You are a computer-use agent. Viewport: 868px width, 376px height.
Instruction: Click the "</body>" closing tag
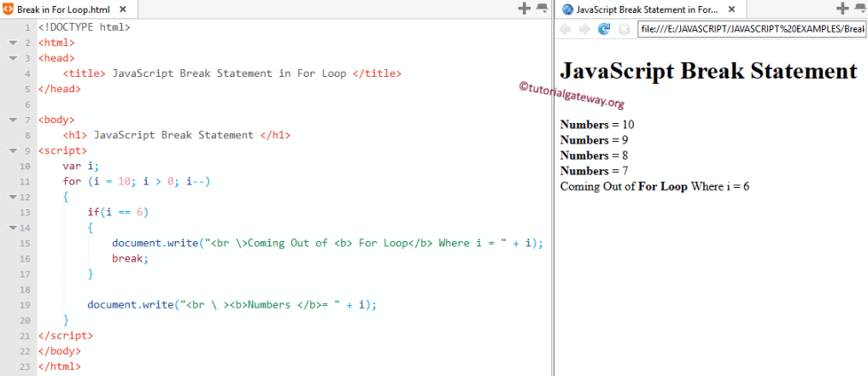click(59, 351)
